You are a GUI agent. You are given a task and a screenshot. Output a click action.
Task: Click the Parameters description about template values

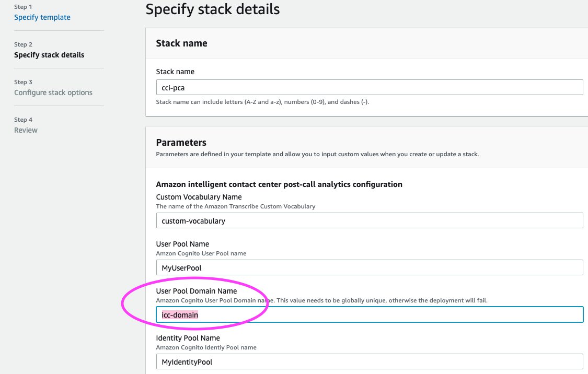[x=317, y=154]
